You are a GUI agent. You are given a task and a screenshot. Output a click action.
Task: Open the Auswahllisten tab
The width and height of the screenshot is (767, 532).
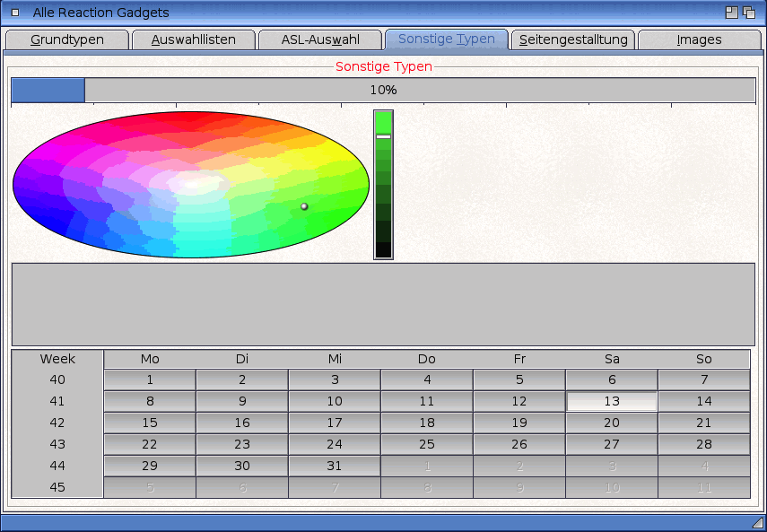[193, 39]
